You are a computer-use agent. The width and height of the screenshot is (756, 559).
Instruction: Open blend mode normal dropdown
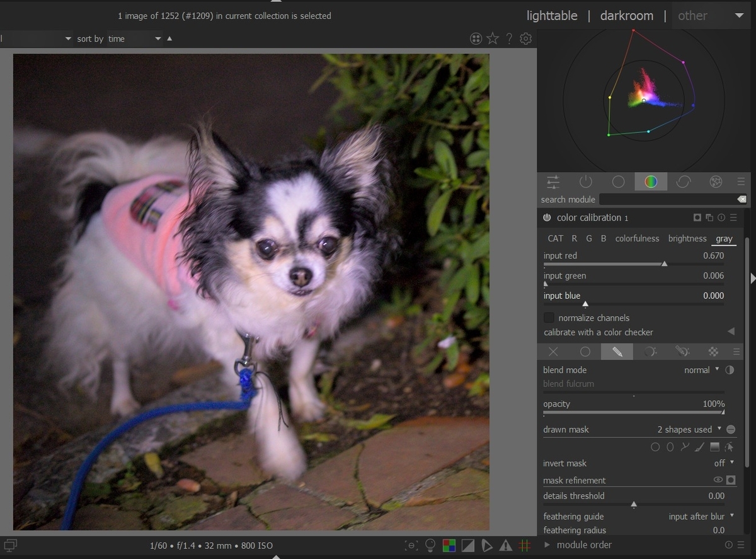pos(701,370)
